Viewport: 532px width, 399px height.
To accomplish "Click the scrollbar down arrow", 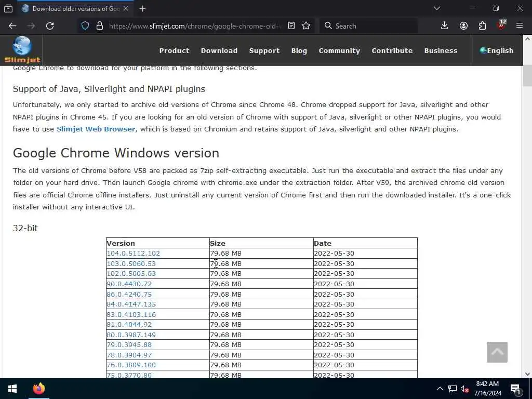I will click(527, 374).
